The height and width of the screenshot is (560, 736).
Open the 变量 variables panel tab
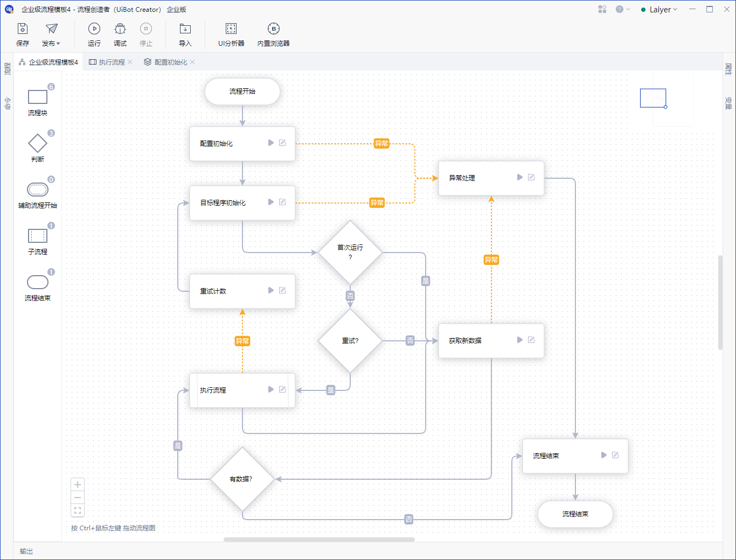[x=728, y=103]
